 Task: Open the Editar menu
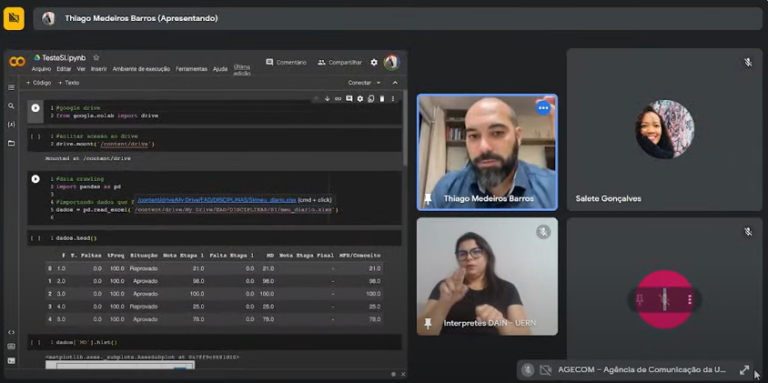coord(64,69)
